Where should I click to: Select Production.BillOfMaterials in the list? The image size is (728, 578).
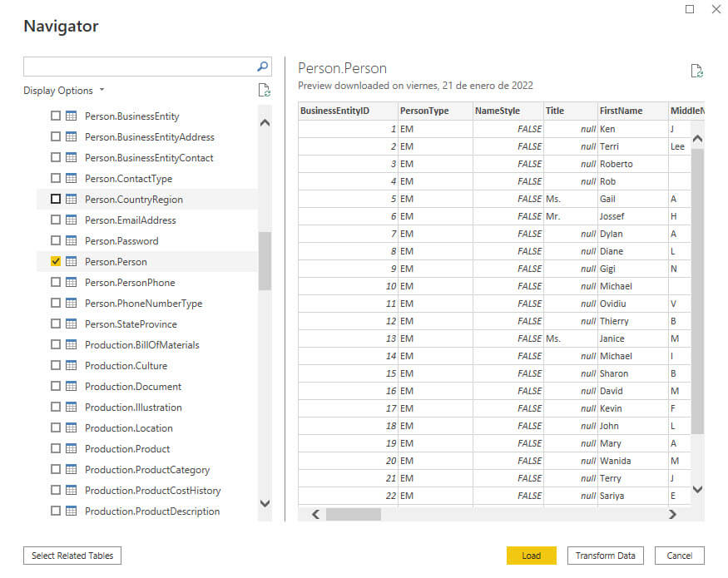click(x=141, y=345)
